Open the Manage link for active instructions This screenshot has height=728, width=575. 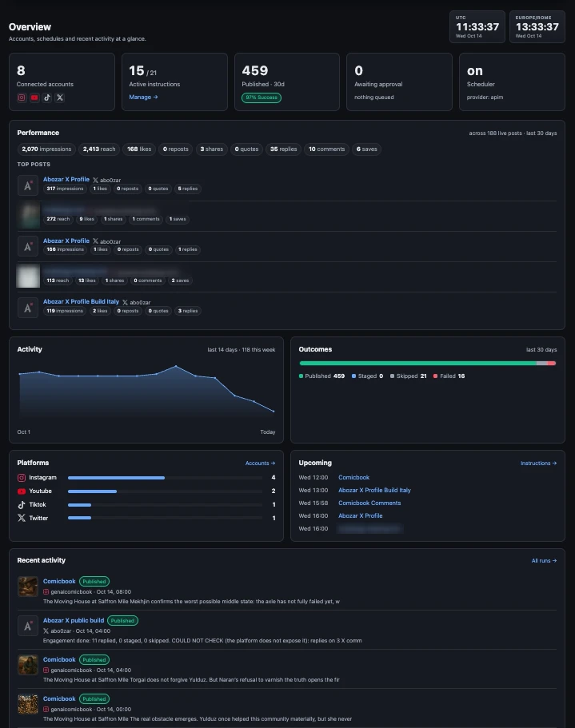(x=143, y=97)
